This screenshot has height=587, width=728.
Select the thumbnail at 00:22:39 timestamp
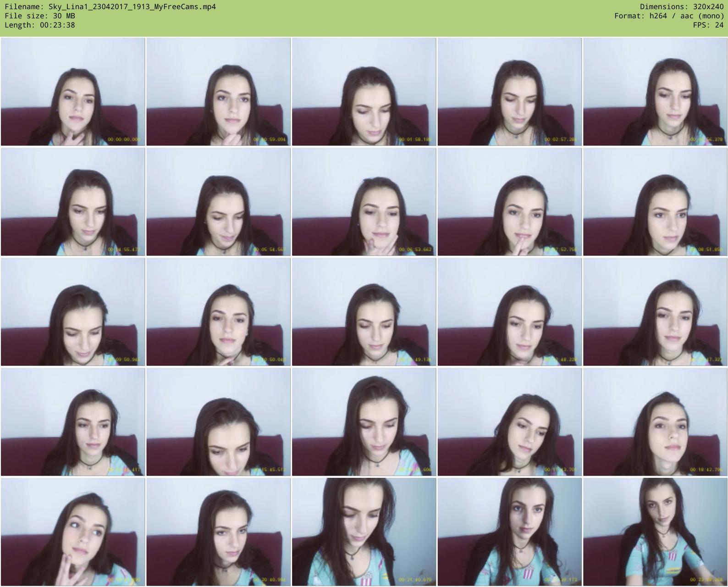click(x=509, y=532)
